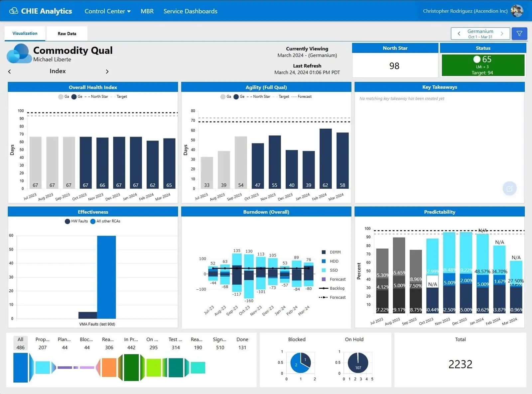Screen dimensions: 532x394
Task: Click the white status circle beside 65
Action: click(x=477, y=59)
